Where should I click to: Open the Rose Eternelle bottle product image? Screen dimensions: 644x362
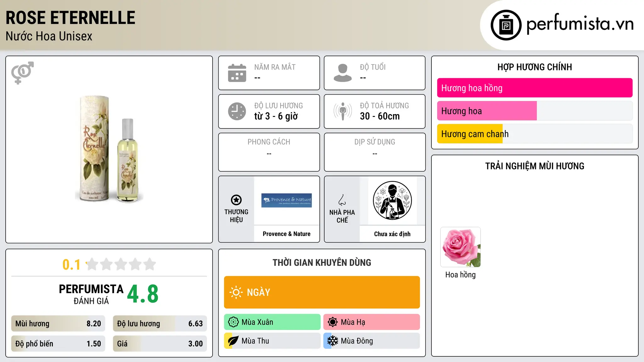click(109, 149)
